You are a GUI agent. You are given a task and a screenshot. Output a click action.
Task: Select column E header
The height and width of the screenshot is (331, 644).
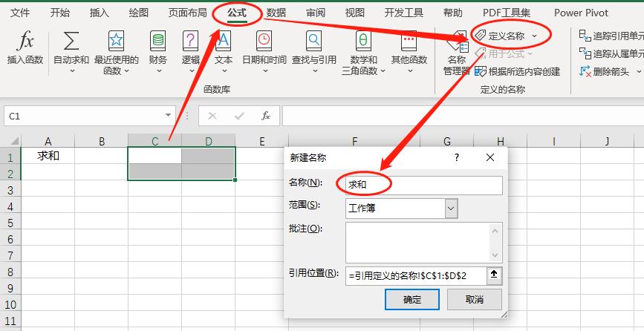[x=262, y=142]
